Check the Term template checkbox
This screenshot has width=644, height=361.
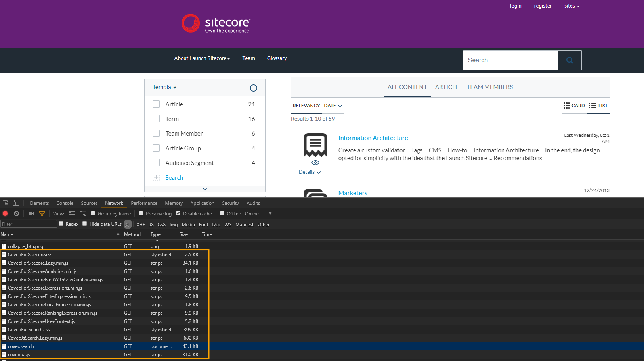point(156,119)
